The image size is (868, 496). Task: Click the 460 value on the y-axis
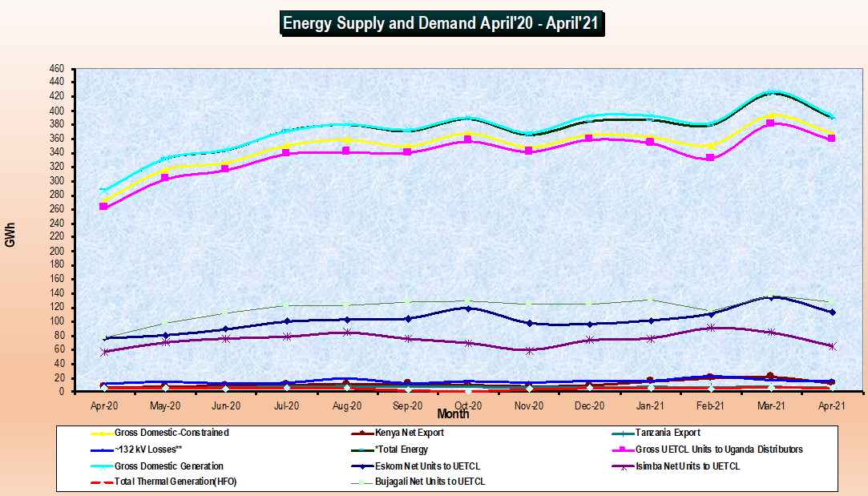pos(56,69)
